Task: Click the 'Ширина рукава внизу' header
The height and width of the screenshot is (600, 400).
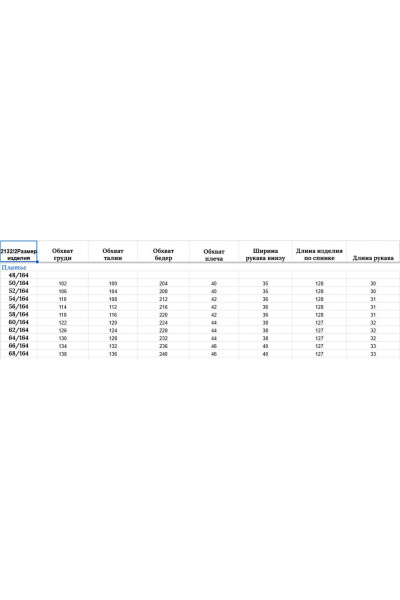Action: tap(265, 255)
